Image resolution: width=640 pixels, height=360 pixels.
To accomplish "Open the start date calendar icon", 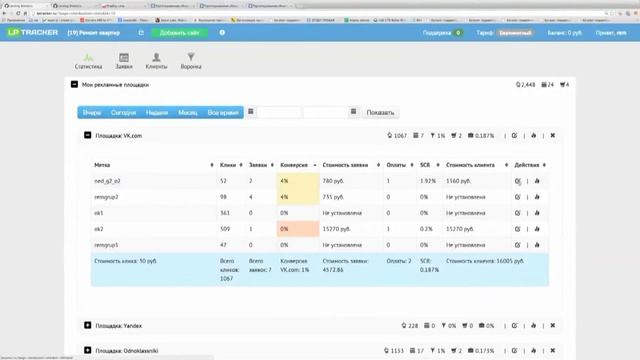I will [x=251, y=111].
